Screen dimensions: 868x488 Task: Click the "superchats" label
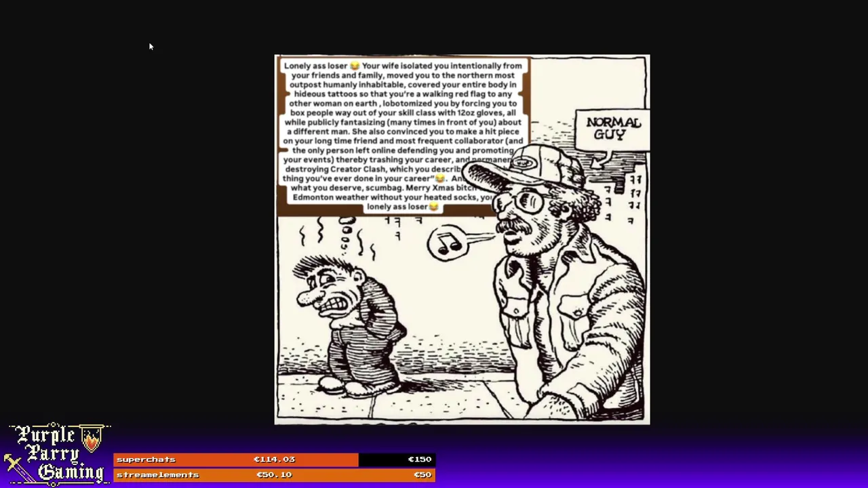tap(146, 460)
